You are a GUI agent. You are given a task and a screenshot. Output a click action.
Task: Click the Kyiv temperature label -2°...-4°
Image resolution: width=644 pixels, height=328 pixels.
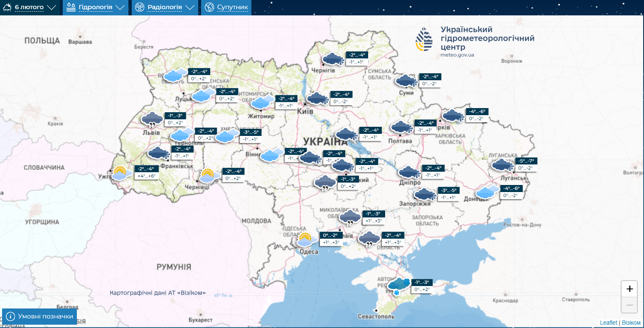pos(341,94)
